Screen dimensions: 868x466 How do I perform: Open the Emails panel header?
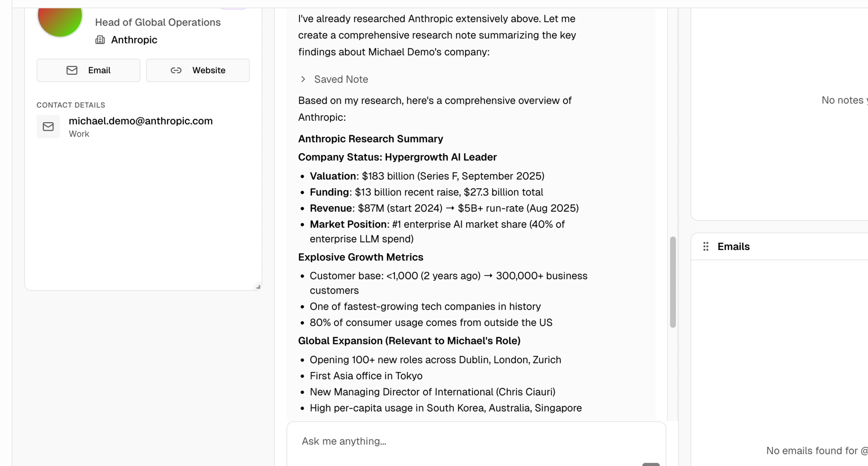click(734, 246)
